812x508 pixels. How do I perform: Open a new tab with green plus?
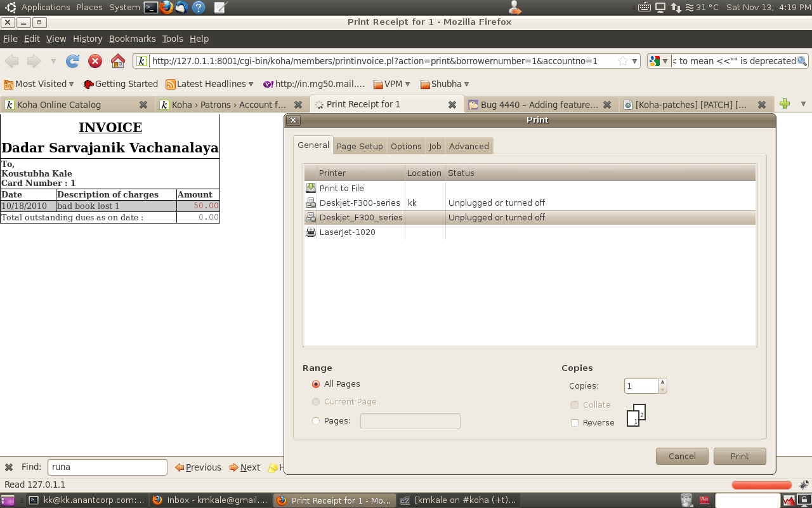(785, 104)
